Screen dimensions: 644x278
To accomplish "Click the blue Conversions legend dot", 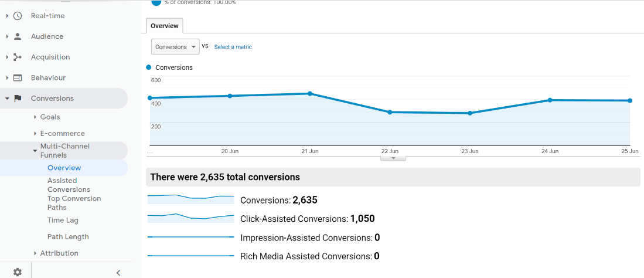I will tap(149, 67).
